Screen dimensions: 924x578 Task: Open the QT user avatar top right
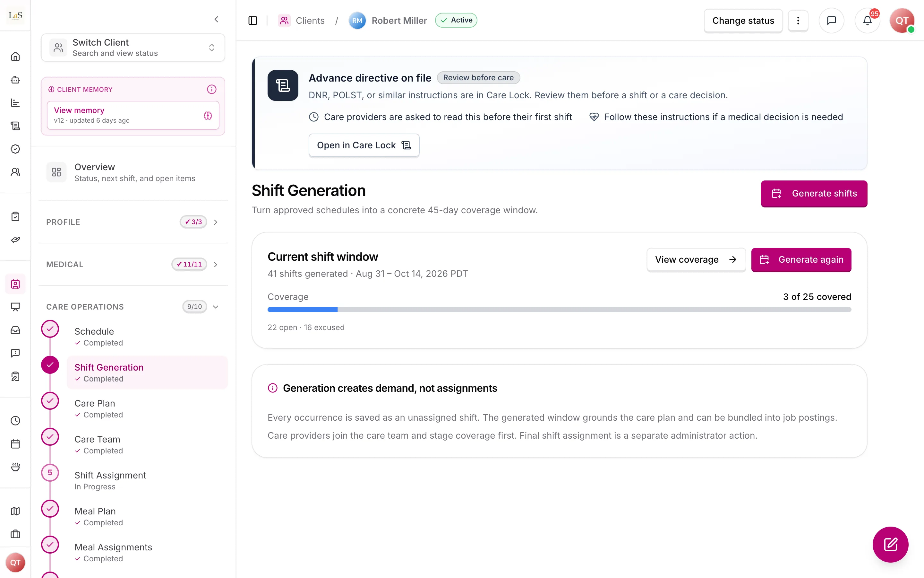(902, 20)
